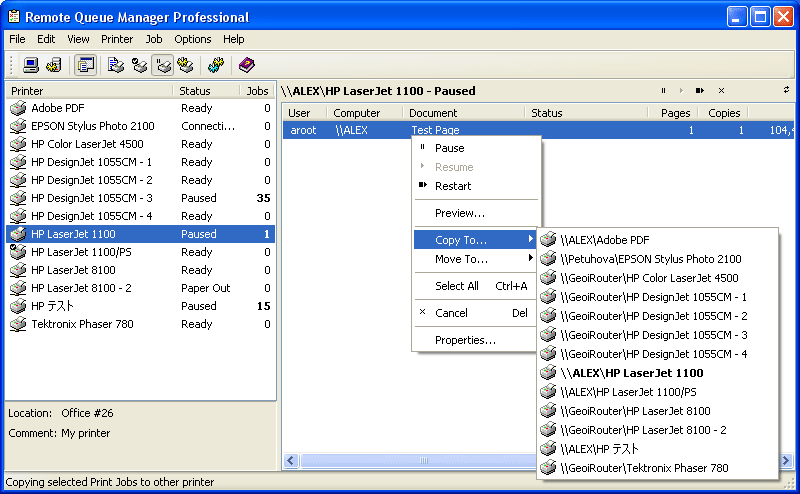Copy job to \\GeoiRouter\HP DesignJet 1055CM - 3
The width and height of the screenshot is (800, 494).
point(658,335)
